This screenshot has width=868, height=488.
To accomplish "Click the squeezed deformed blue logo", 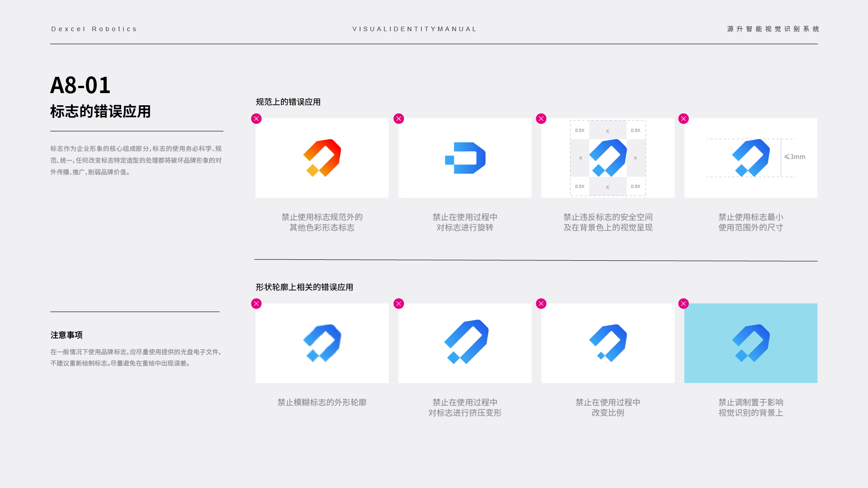I will (466, 342).
